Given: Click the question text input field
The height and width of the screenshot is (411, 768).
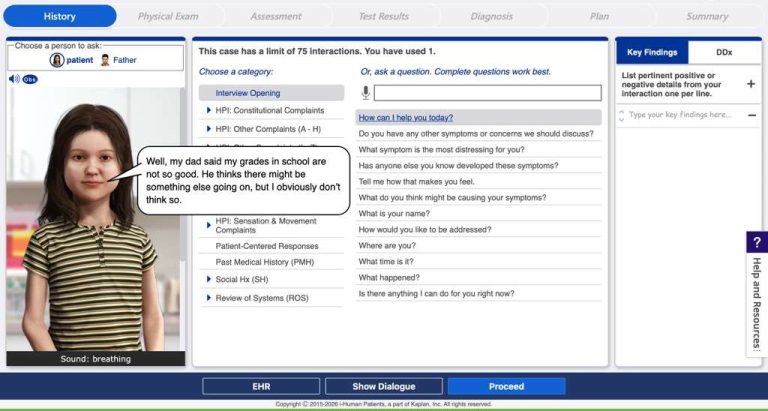Looking at the screenshot, I should (488, 93).
